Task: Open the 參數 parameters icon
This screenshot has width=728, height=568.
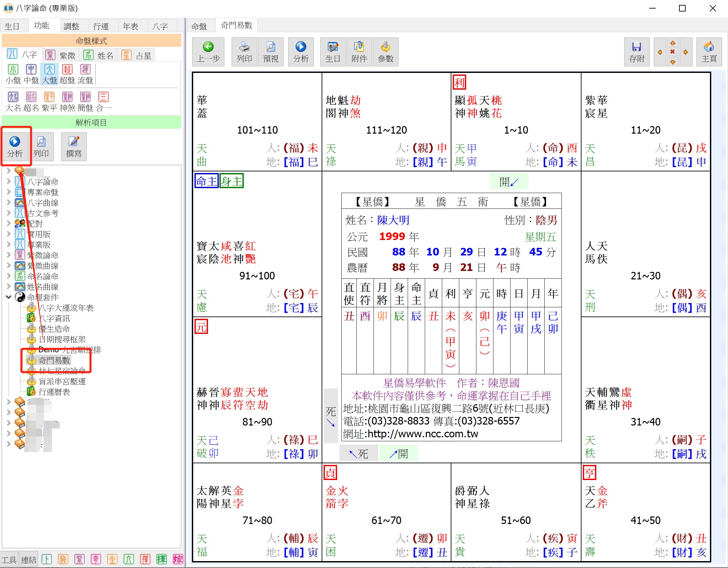Action: tap(385, 52)
